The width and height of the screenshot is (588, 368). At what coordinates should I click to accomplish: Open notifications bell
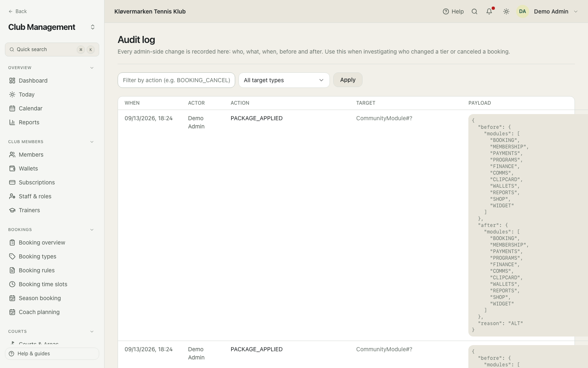click(x=489, y=11)
